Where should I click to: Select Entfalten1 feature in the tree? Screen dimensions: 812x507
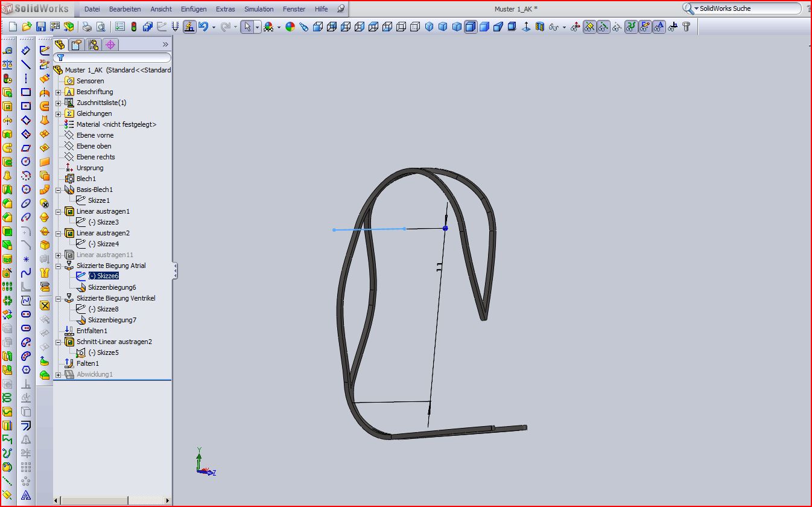(x=92, y=331)
